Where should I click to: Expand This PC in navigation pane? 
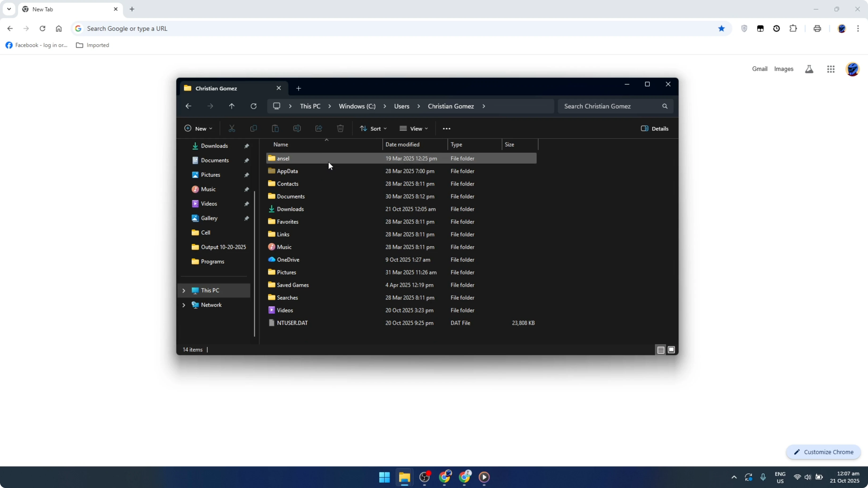click(184, 291)
